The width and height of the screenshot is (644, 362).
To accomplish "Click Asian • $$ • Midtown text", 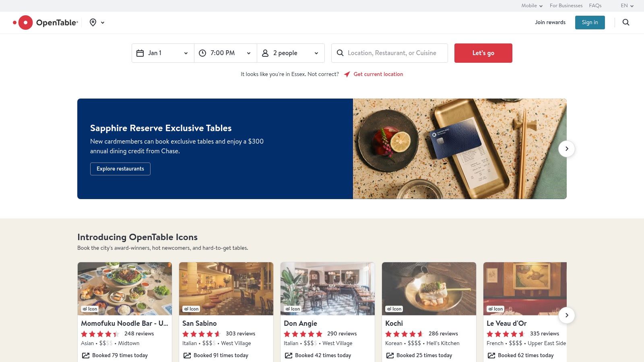I will click(110, 343).
